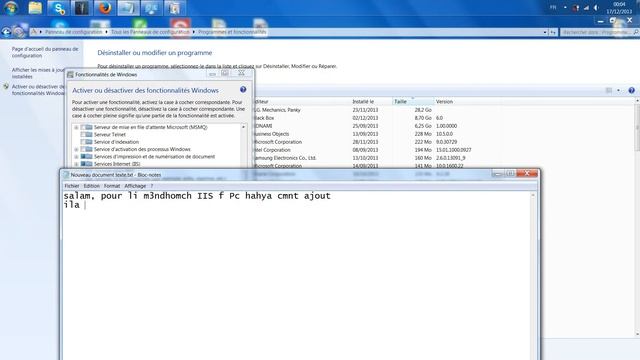Open the file explorer taskbar icon

(x=35, y=8)
